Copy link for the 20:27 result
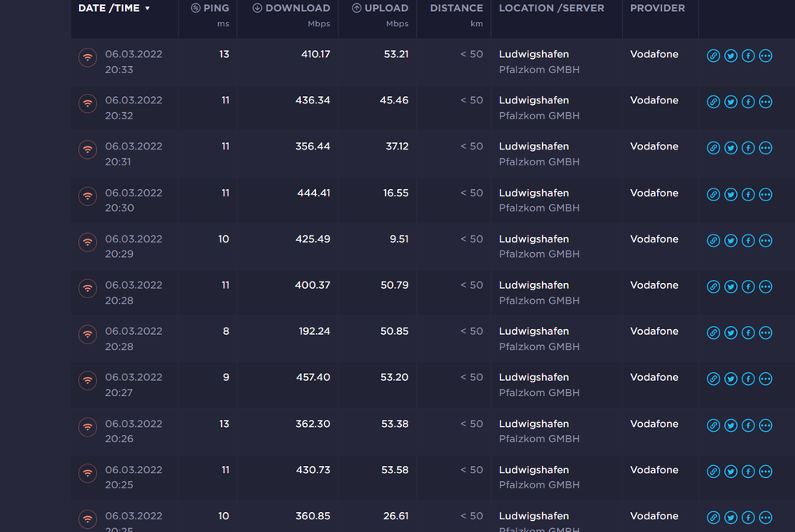 [x=713, y=379]
